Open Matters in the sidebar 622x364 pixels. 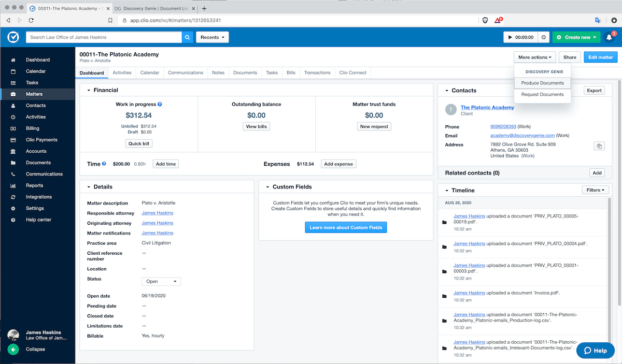pos(37,94)
